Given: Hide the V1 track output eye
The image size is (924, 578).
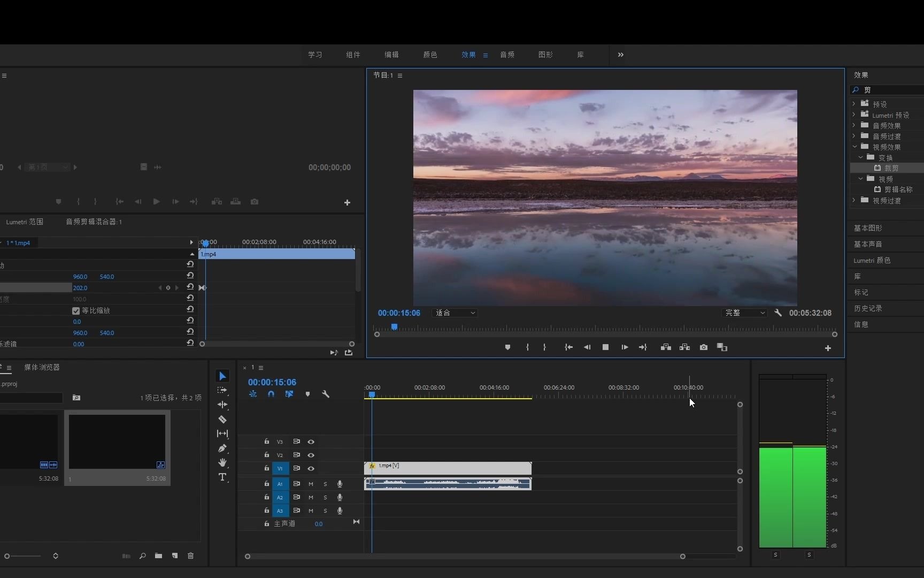Looking at the screenshot, I should tap(311, 468).
